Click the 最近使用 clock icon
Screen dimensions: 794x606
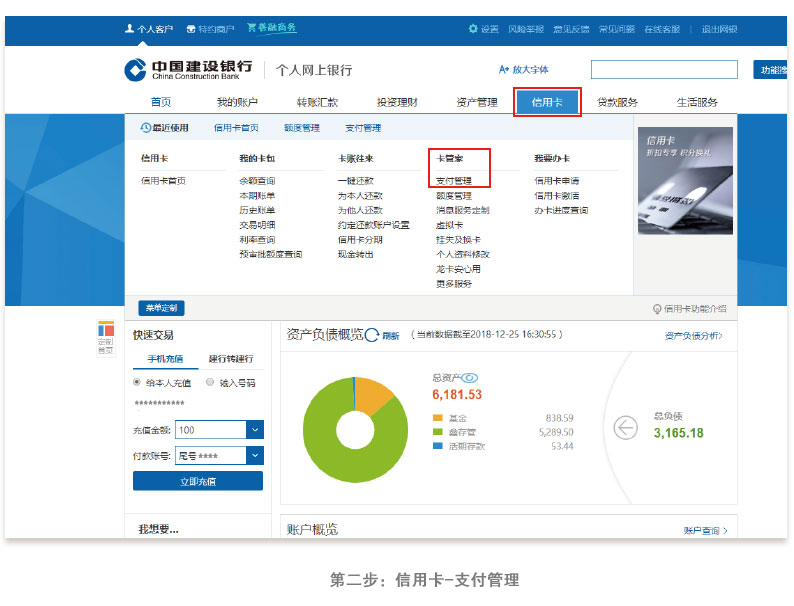145,127
